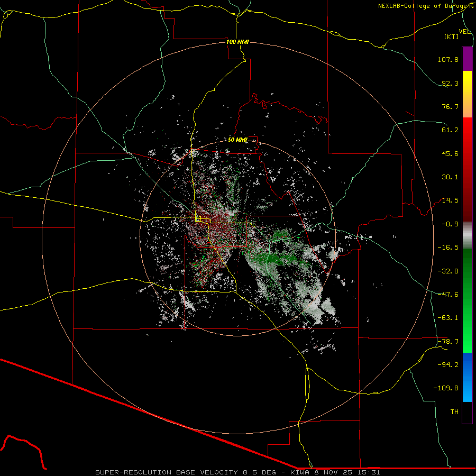Click the yellow-orange segment of the color bar
Viewport: 476px width, 476px height.
pos(467,94)
